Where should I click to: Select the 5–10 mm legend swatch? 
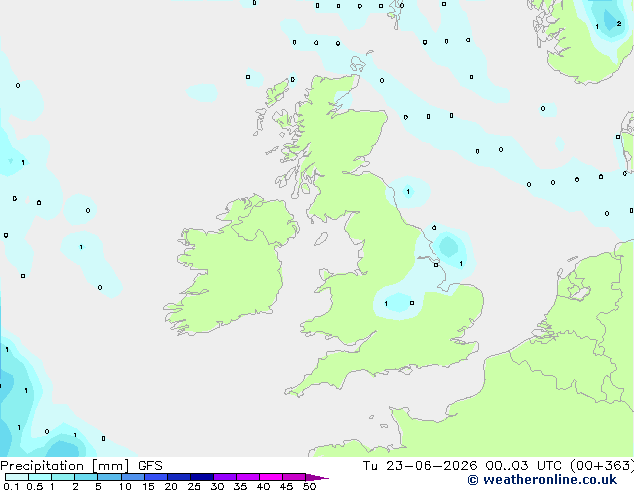[x=109, y=477]
